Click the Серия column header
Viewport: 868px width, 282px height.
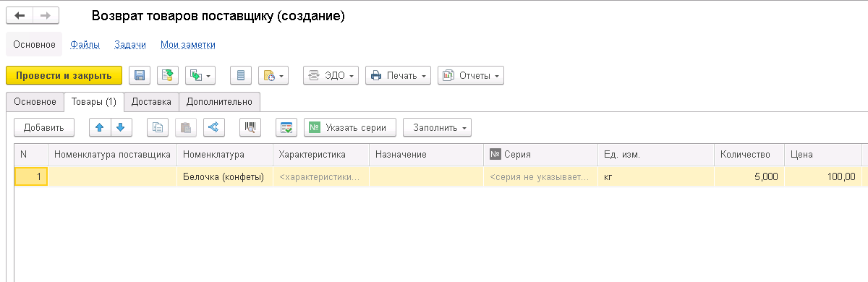[x=541, y=155]
